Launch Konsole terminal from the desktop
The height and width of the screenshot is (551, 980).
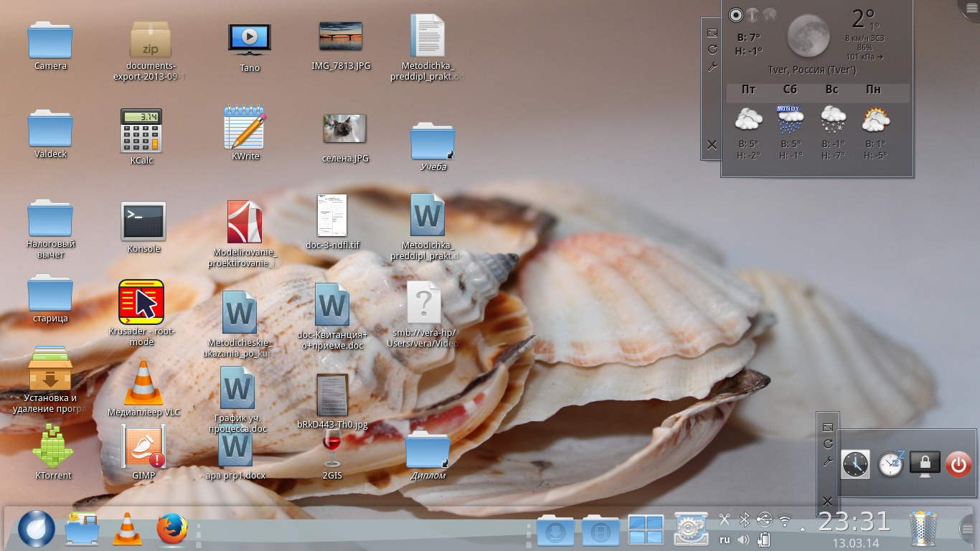tap(143, 222)
